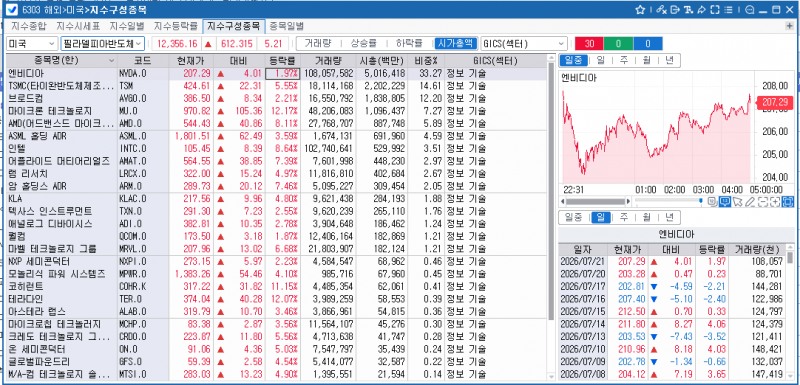Image resolution: width=800 pixels, height=385 pixels.
Task: Switch to the 지수등락률 tab
Action: click(176, 26)
